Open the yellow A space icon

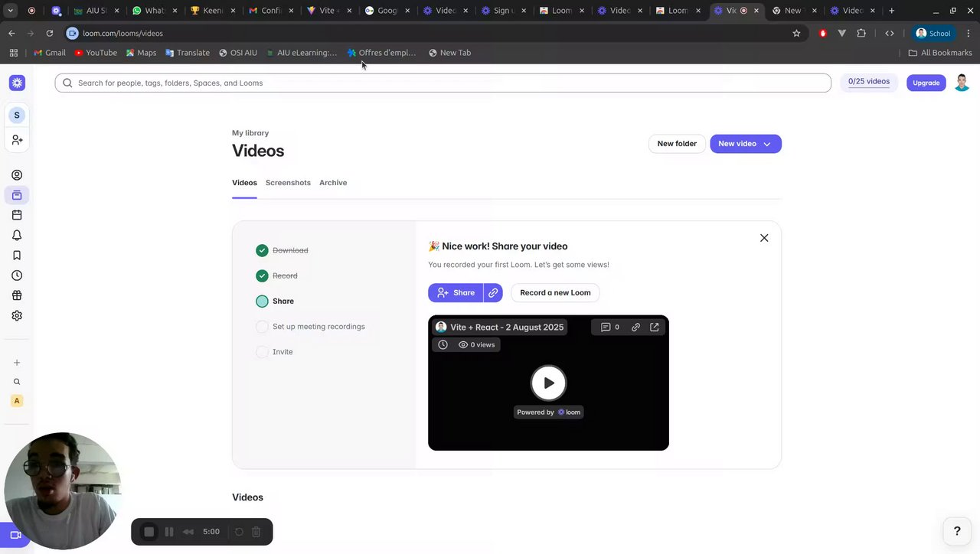click(x=17, y=401)
